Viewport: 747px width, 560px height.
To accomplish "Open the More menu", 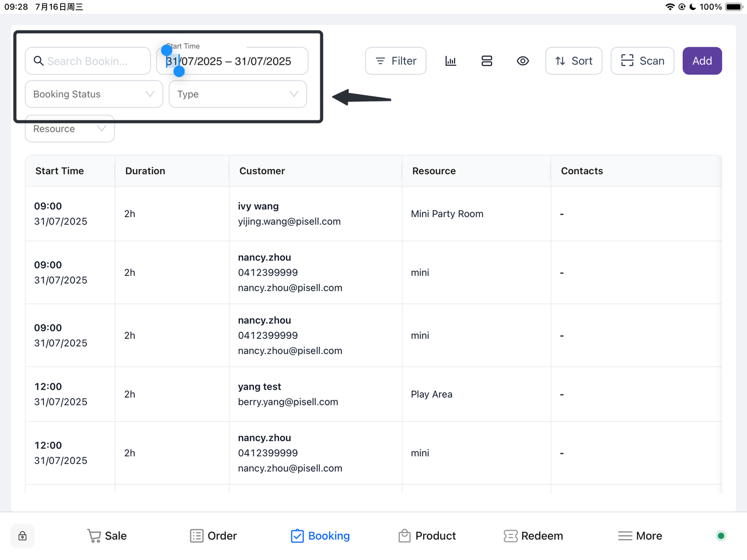I will (640, 536).
